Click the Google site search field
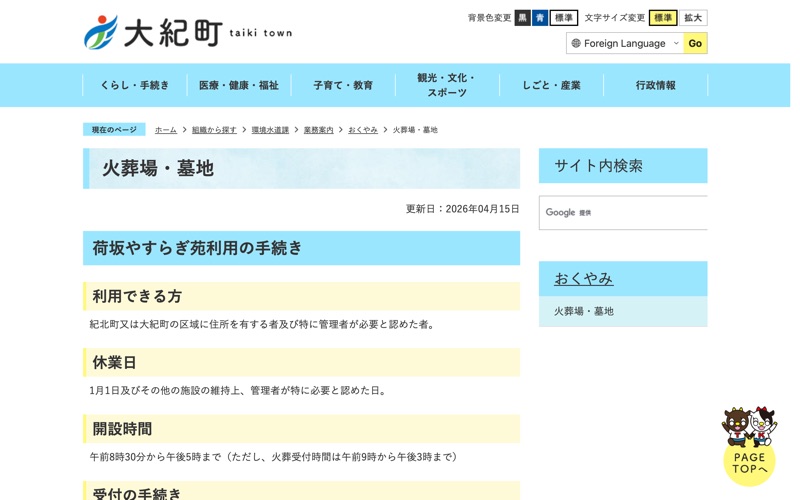Image resolution: width=800 pixels, height=500 pixels. tap(623, 213)
